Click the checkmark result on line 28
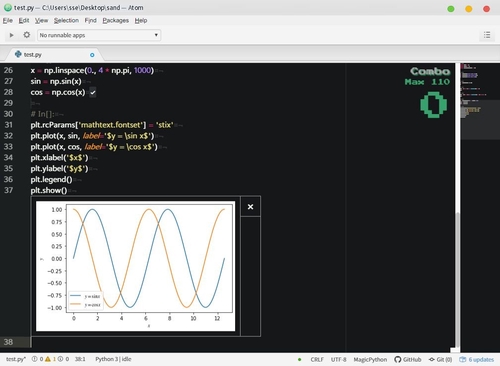The width and height of the screenshot is (500, 366). 93,92
